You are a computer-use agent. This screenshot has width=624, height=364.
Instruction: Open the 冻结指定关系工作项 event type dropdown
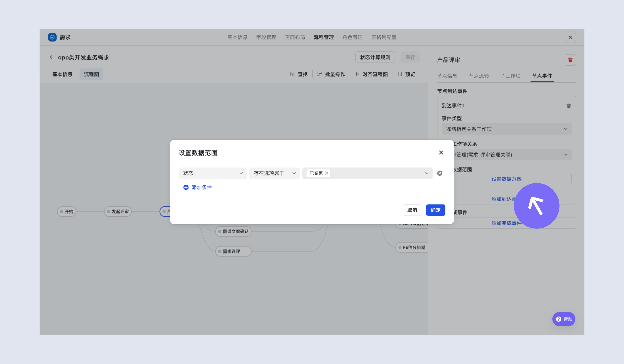pos(506,129)
